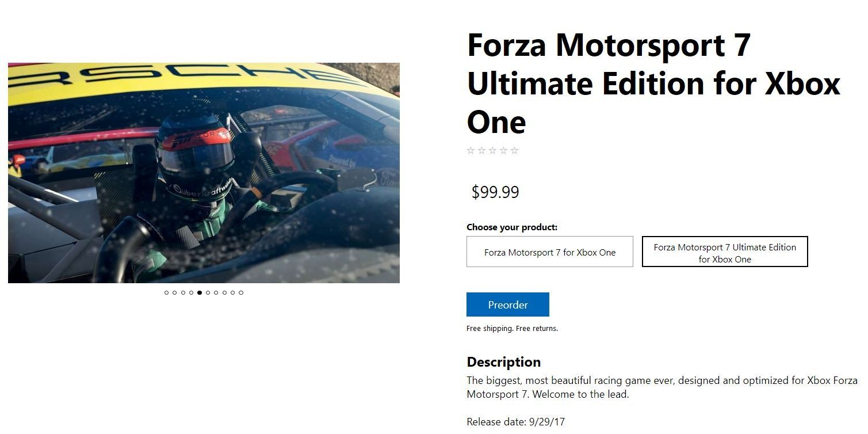Choose Forza Motorsport 7 for Xbox One option

click(x=550, y=252)
